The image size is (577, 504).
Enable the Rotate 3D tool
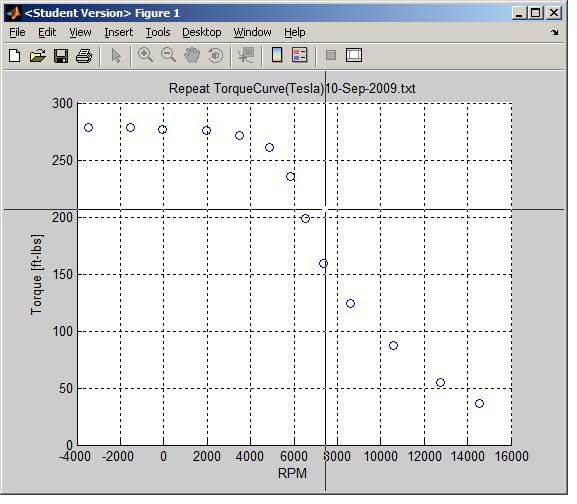click(215, 56)
